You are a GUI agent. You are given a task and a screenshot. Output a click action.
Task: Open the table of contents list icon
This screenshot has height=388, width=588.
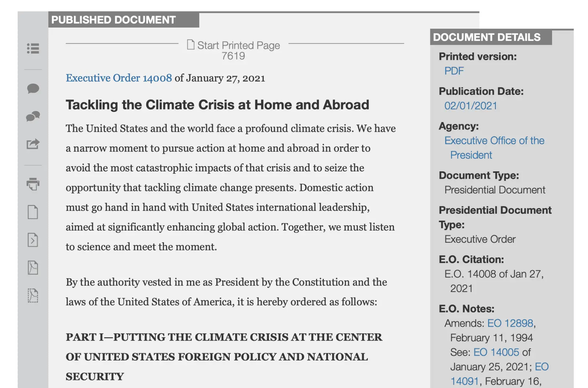pos(33,49)
